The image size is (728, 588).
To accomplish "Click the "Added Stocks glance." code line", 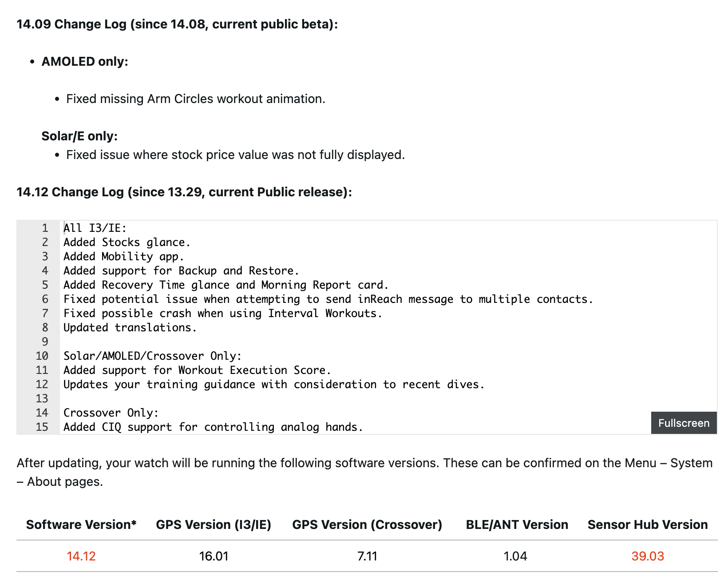I will coord(127,242).
